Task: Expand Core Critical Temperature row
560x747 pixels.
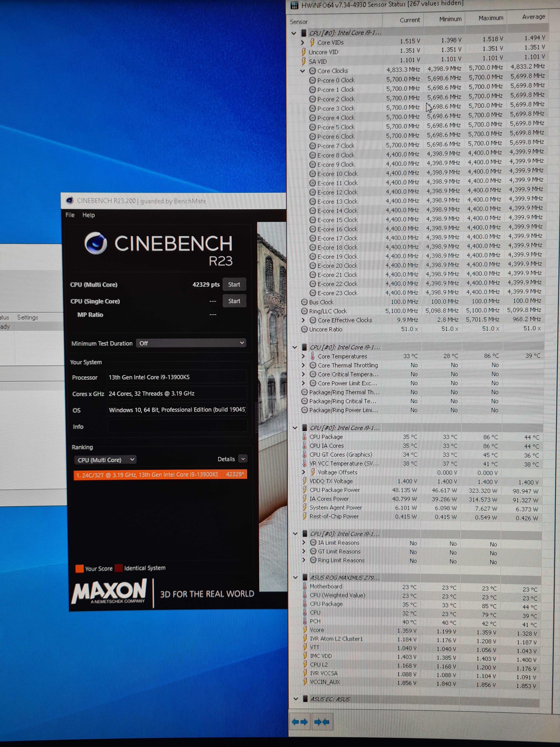Action: tap(303, 374)
